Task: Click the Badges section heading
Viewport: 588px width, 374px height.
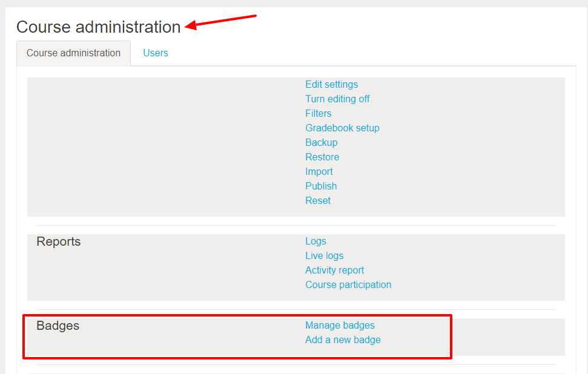Action: click(x=58, y=326)
